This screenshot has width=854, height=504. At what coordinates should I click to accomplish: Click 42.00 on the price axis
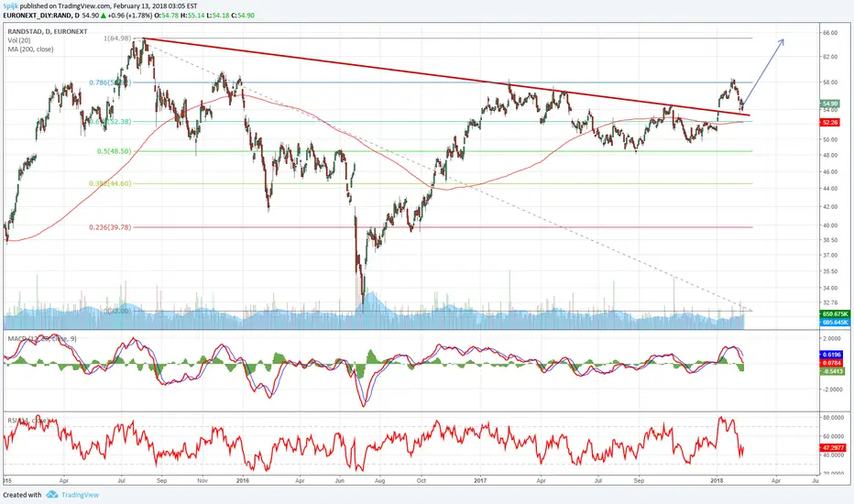pos(830,206)
